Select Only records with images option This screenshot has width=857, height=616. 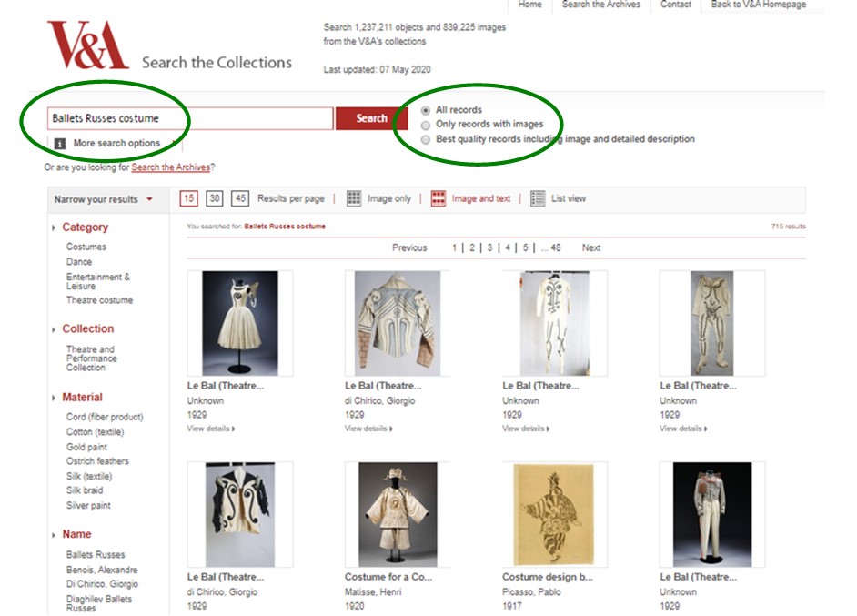pos(426,125)
